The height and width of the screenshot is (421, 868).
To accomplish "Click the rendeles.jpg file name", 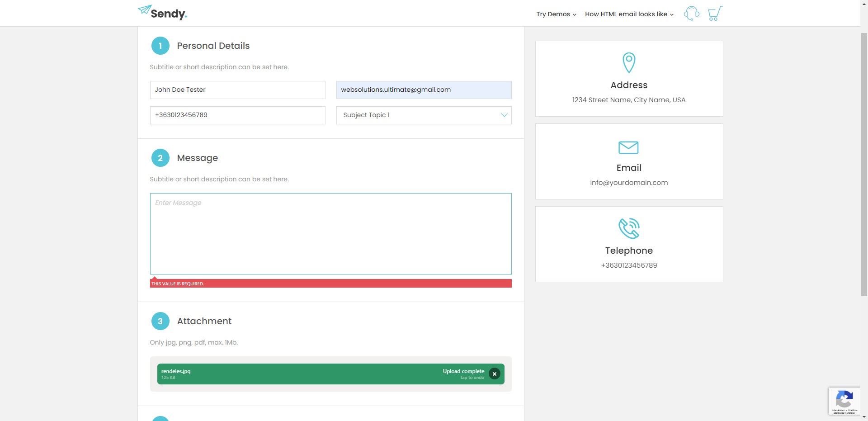I will pyautogui.click(x=176, y=371).
